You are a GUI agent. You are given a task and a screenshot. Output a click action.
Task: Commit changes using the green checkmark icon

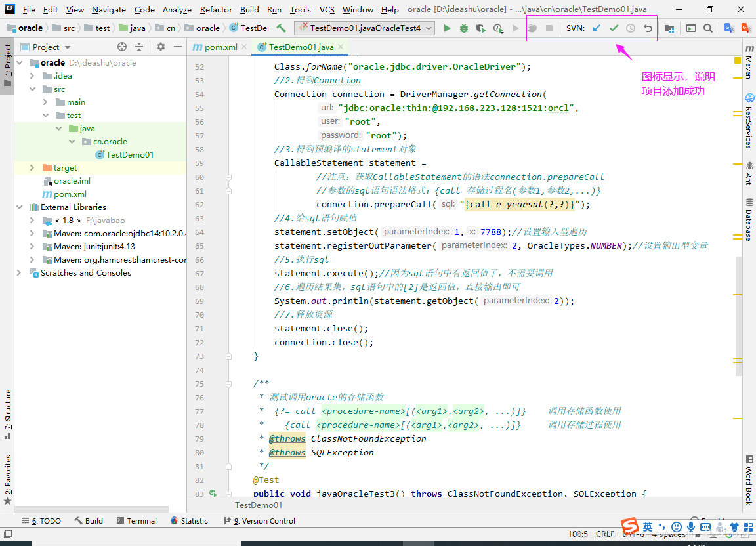[614, 28]
